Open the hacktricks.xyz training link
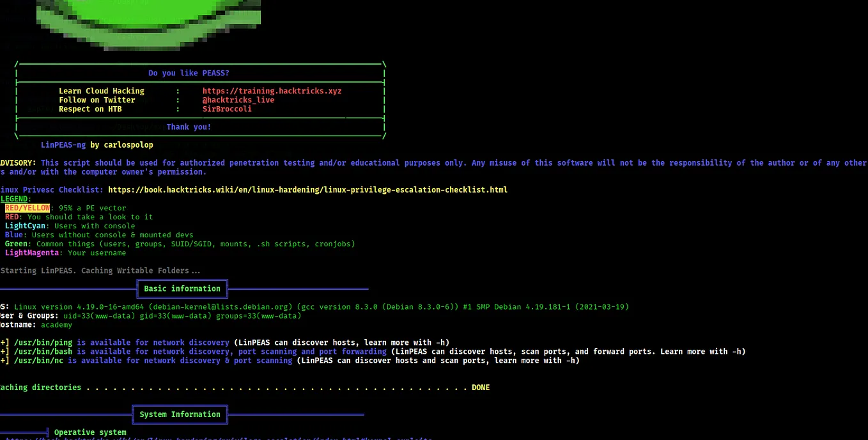This screenshot has height=440, width=868. click(272, 91)
